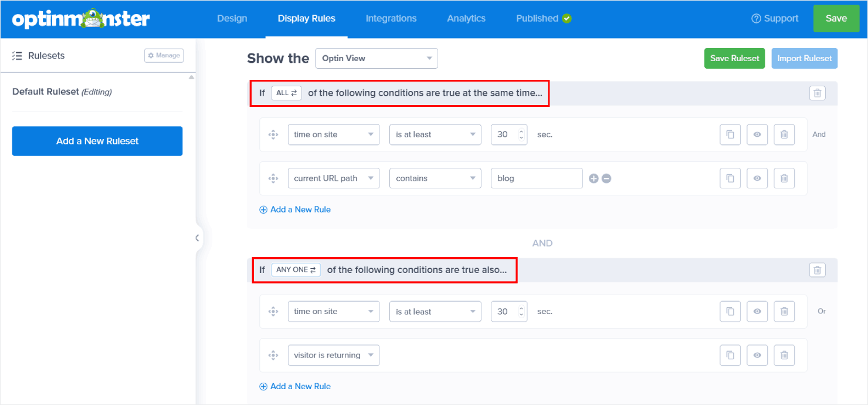Open the 'current URL path' dropdown

tap(333, 178)
